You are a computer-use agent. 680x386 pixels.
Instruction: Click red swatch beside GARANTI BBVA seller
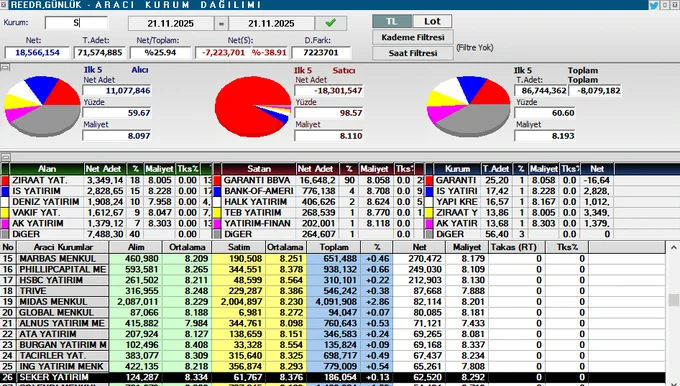[x=217, y=180]
